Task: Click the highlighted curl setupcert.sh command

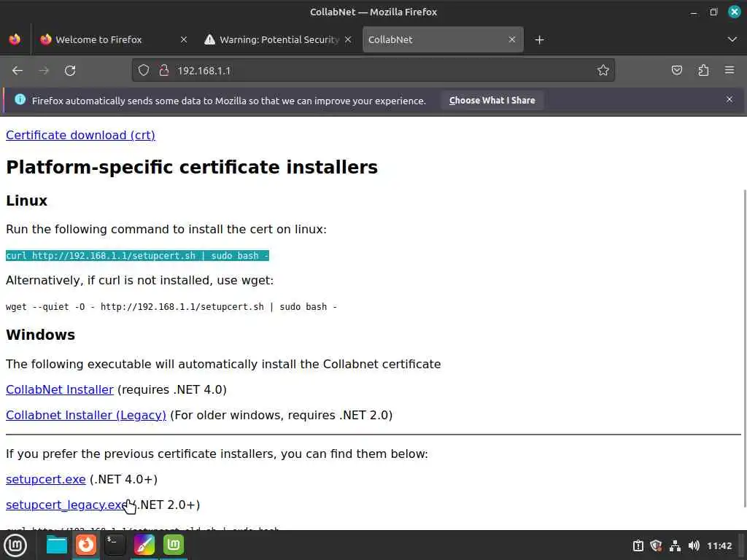Action: pos(137,256)
